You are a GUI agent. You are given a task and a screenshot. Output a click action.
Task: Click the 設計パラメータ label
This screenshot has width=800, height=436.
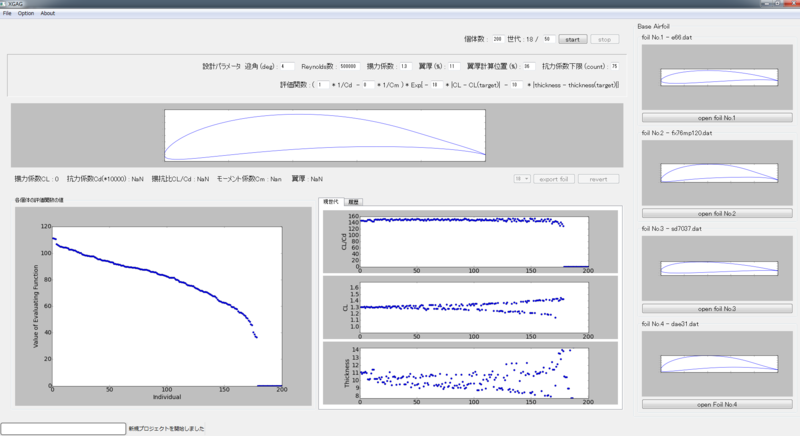[221, 66]
